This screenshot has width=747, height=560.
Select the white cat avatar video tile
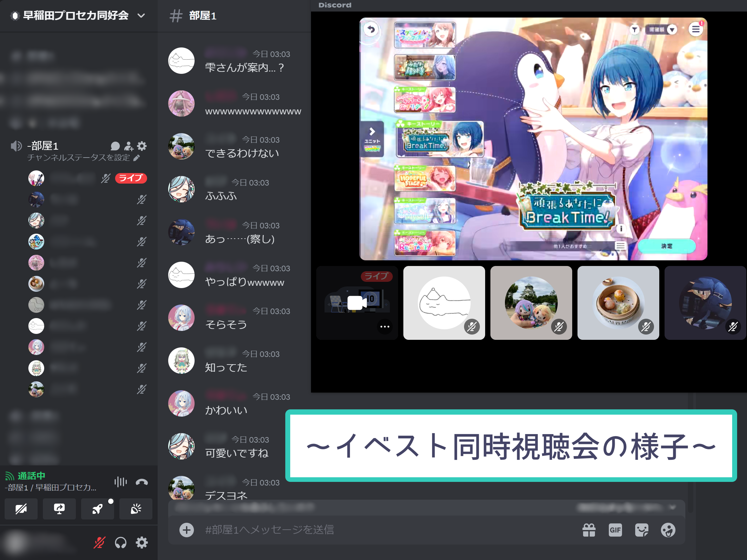tap(444, 303)
